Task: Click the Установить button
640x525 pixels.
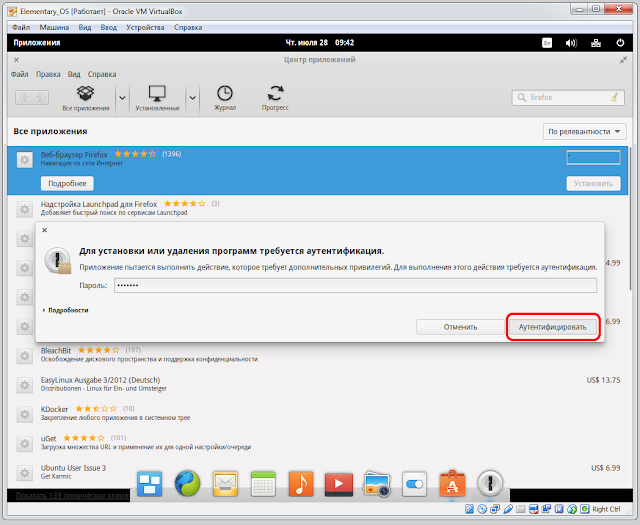Action: coord(593,183)
